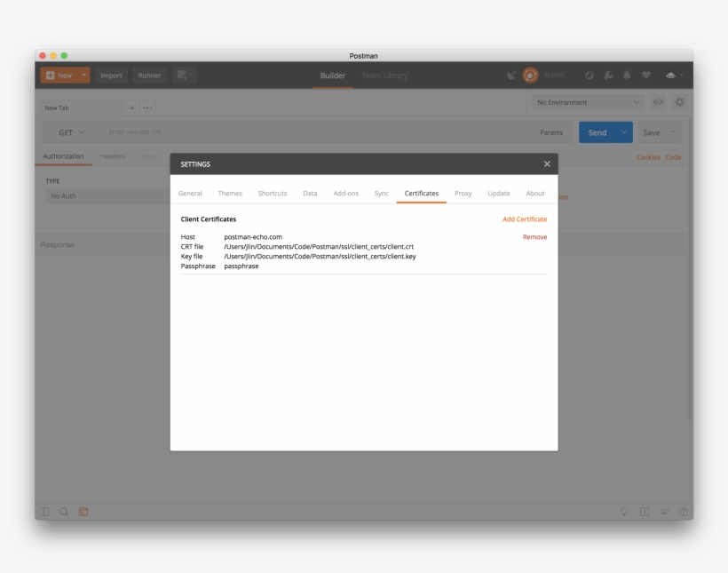Go to the Update tab

(x=499, y=194)
